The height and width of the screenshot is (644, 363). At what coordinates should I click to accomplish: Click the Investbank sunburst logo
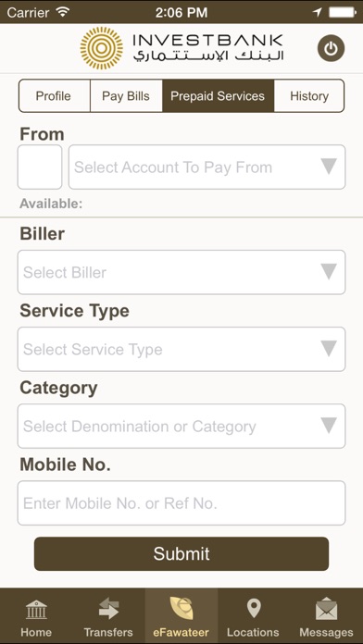click(102, 48)
